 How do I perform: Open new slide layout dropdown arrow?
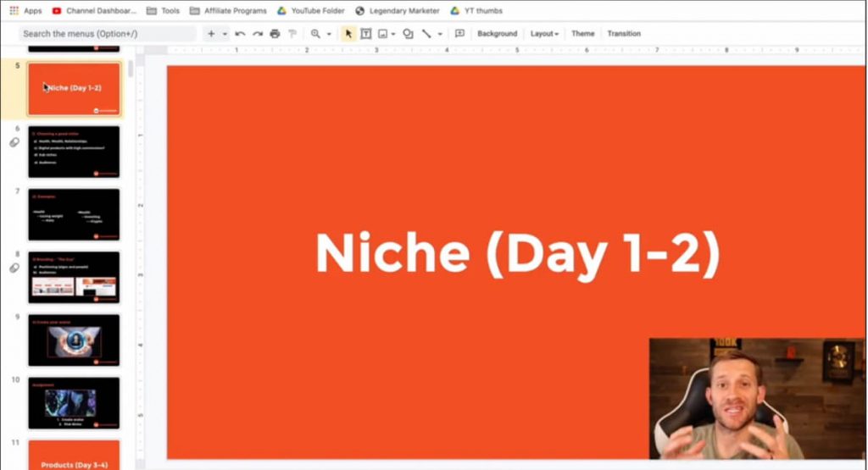[224, 34]
